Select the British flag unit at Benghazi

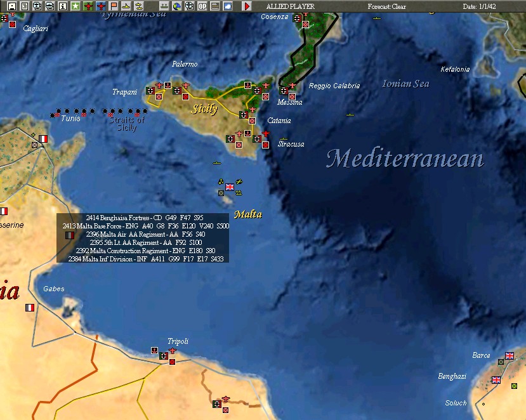[x=496, y=380]
